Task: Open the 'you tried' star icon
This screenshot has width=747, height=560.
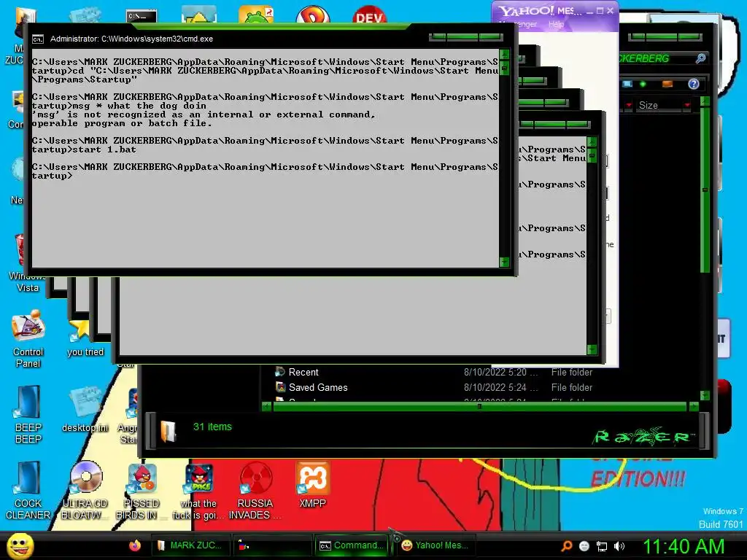Action: pyautogui.click(x=85, y=337)
